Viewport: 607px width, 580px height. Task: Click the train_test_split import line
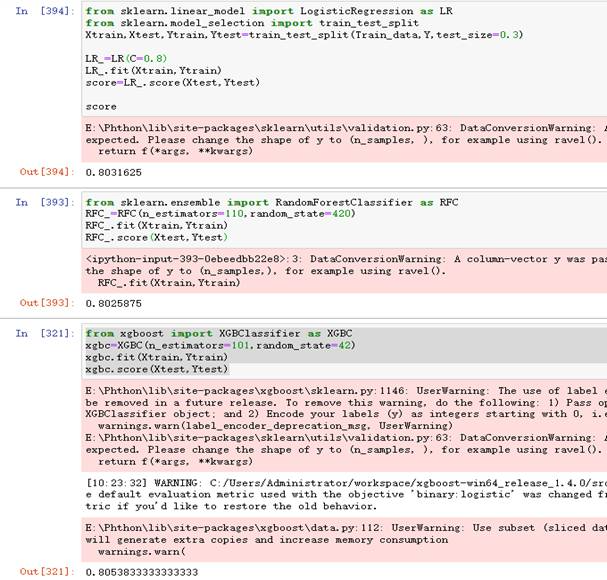coord(252,23)
